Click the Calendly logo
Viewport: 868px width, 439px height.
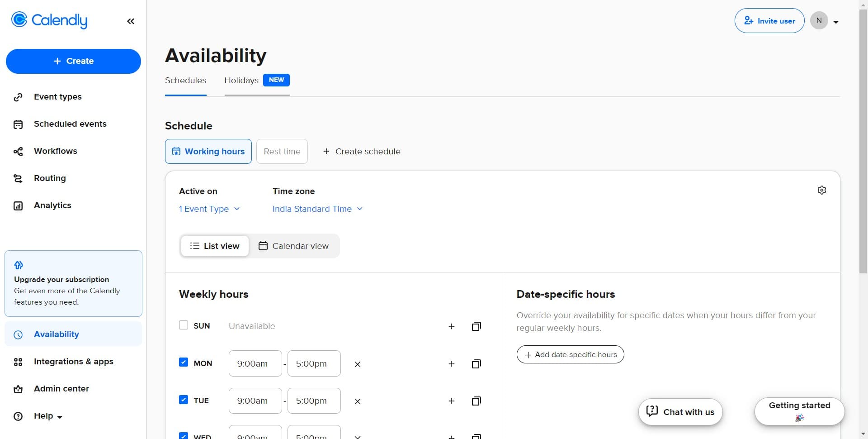(49, 20)
